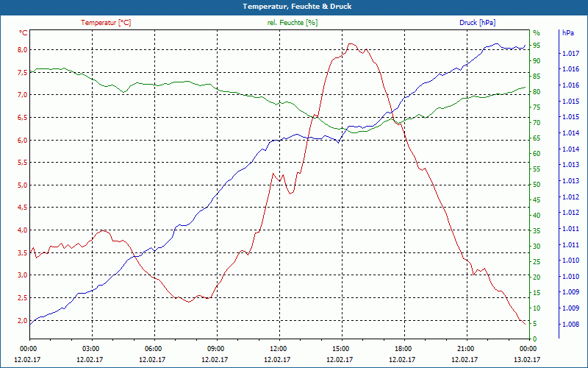Click the "03:00" time axis label
This screenshot has height=368, width=588.
[x=90, y=348]
